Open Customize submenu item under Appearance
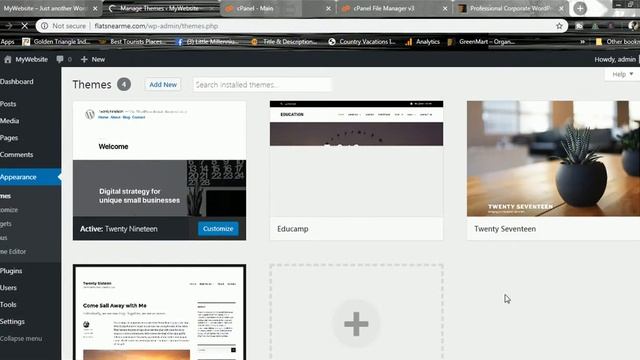The width and height of the screenshot is (640, 360). [x=9, y=210]
